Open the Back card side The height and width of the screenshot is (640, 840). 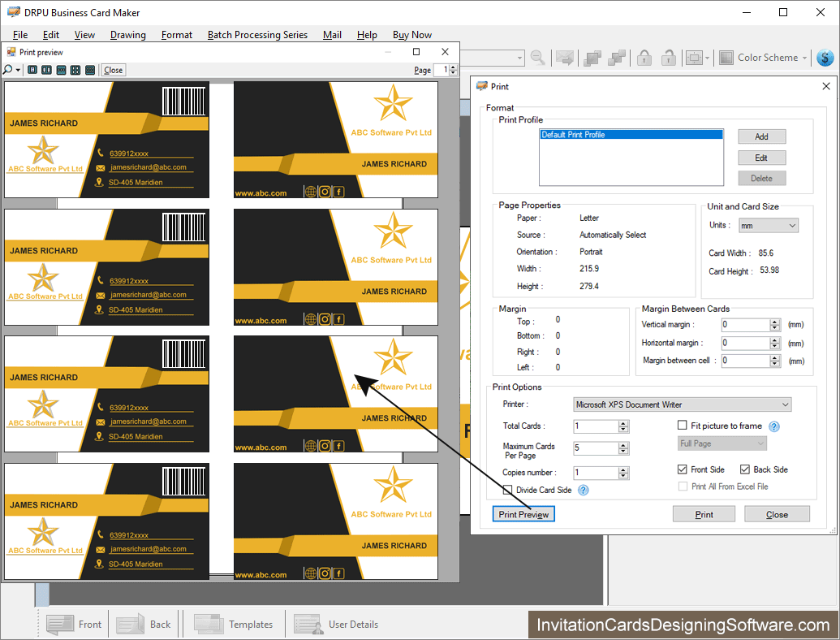point(144,625)
